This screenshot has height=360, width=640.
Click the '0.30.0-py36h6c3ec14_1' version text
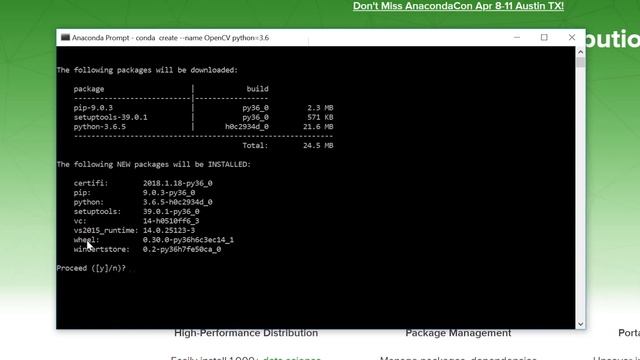click(x=188, y=240)
